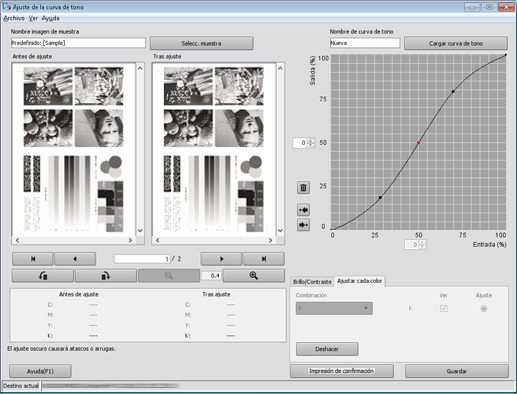Select red midpoint on tone curve
Image resolution: width=517 pixels, height=394 pixels.
(418, 143)
